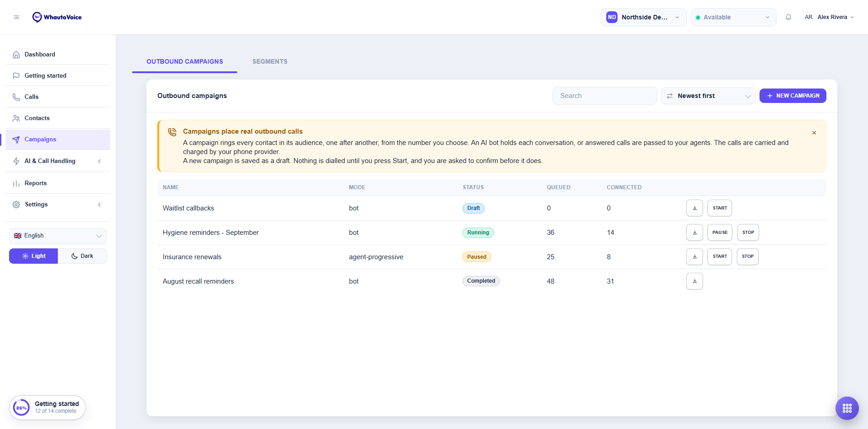Start the Insurance renewals campaign

point(720,256)
